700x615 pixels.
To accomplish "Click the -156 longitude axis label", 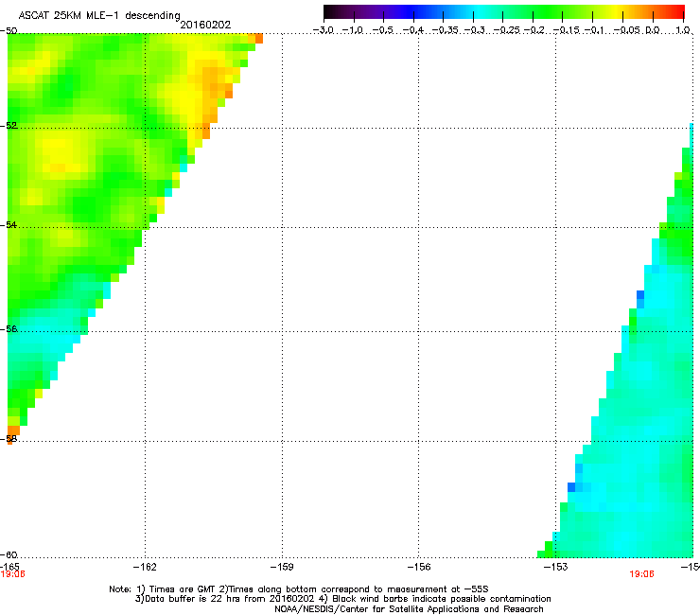I will [x=419, y=567].
